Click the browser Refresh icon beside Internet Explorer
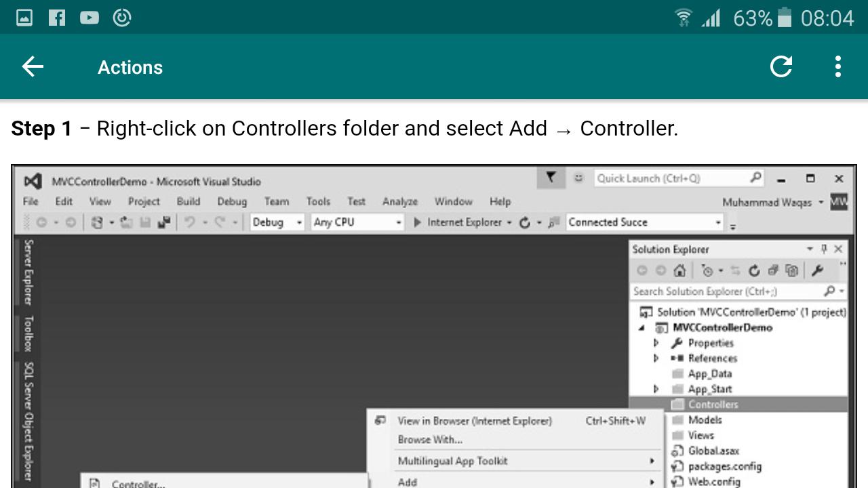 pos(524,222)
